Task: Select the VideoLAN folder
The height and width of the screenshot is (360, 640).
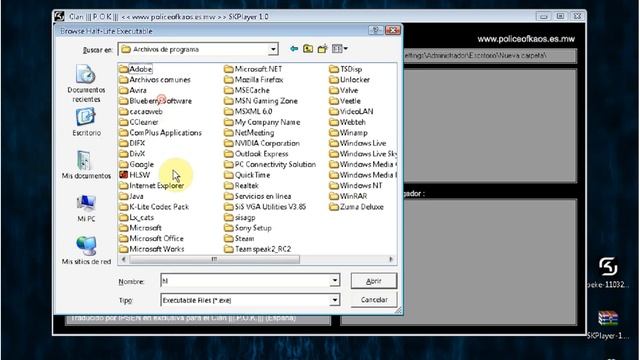Action: pos(351,111)
